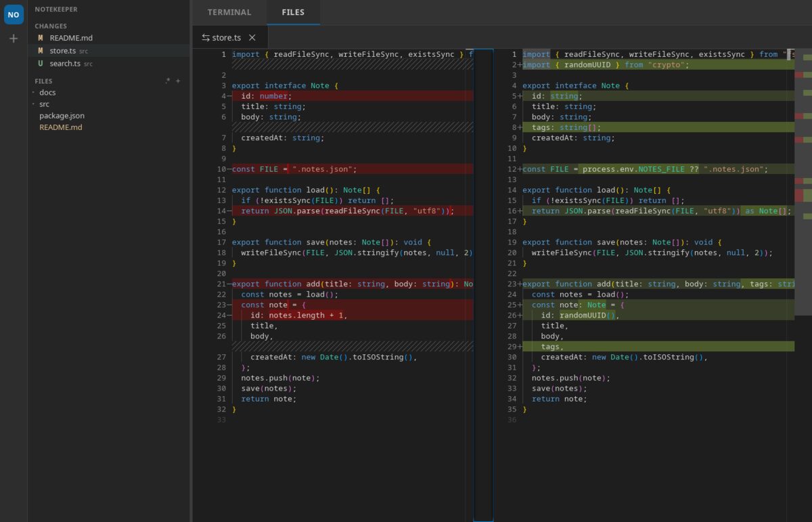Click added line 'tags: string[];'
812x522 pixels.
click(658, 127)
